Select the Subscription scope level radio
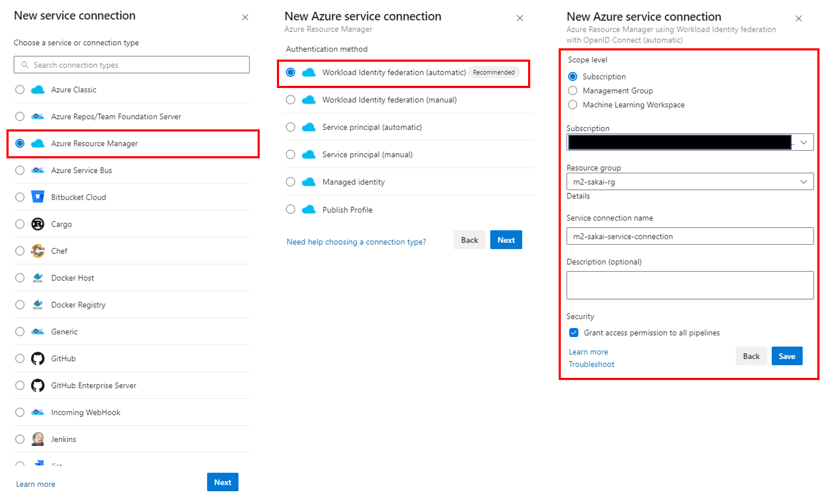This screenshot has height=504, width=827. (x=573, y=77)
